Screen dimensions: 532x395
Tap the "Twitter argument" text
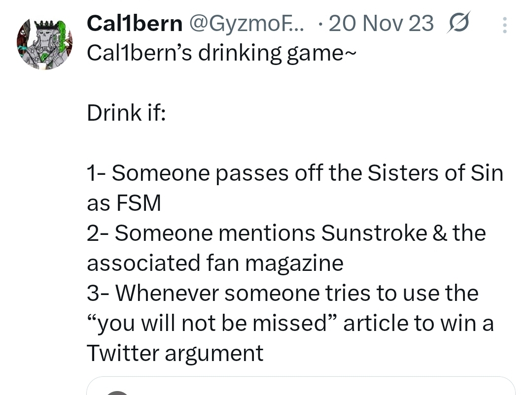click(x=175, y=353)
